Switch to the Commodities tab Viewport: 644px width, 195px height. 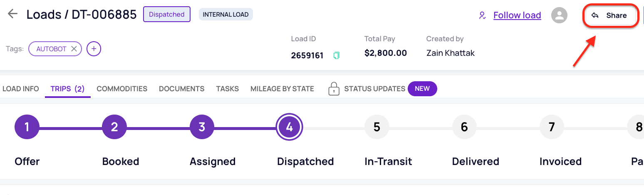coord(122,89)
